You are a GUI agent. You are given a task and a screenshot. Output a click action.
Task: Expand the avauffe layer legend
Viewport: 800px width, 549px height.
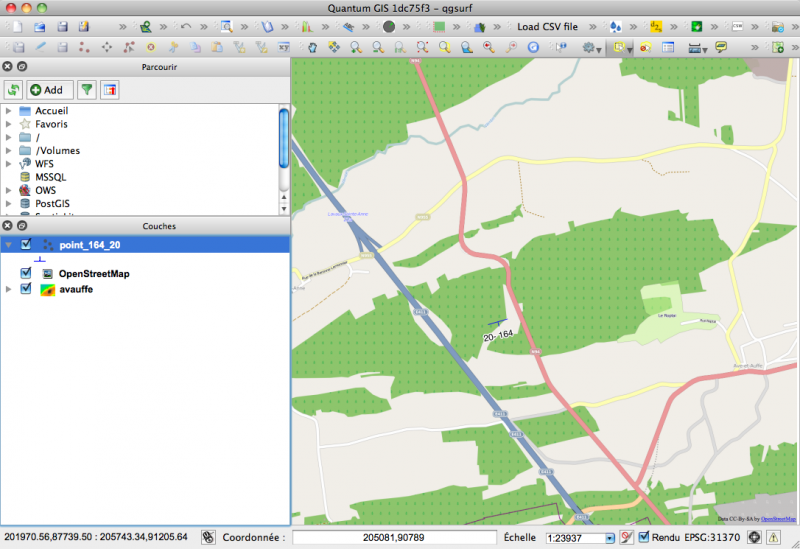pyautogui.click(x=9, y=289)
